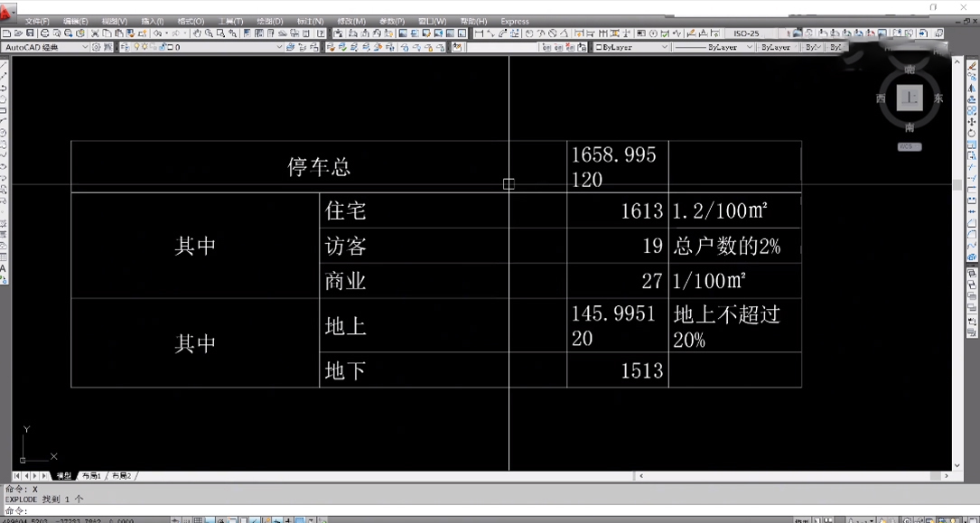Click the Dimension Style icon
The height and width of the screenshot is (523, 980).
[715, 33]
